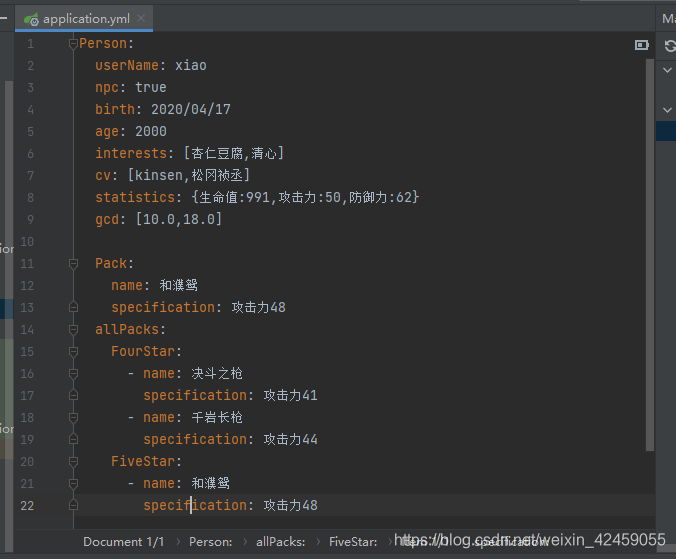Click Document 1/1 breadcrumb
This screenshot has height=559, width=676.
124,542
